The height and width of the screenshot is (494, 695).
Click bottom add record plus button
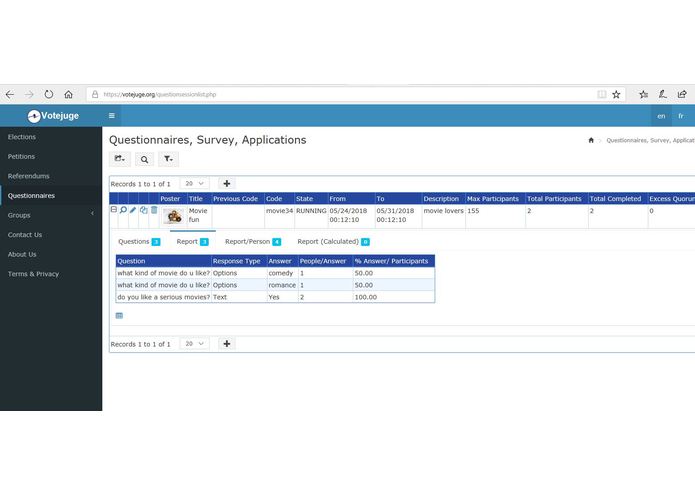pos(226,344)
